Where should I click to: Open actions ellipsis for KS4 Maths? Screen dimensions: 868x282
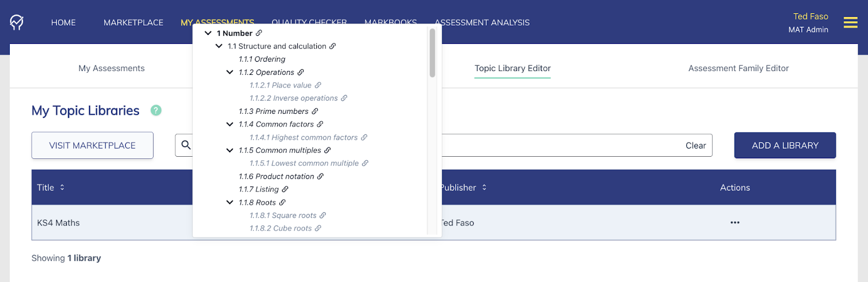(x=735, y=222)
